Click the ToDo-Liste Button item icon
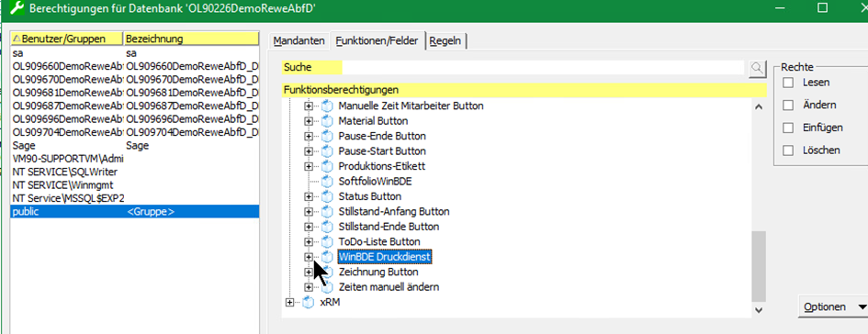The height and width of the screenshot is (334, 868). (327, 241)
